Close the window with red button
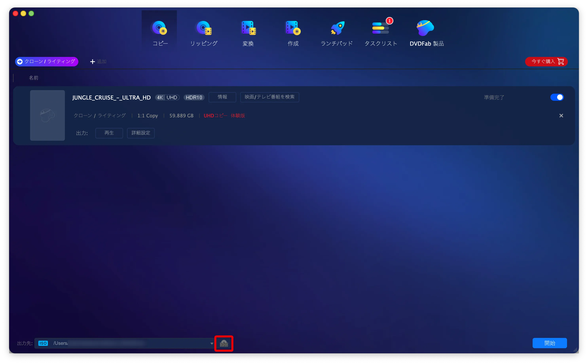This screenshot has width=588, height=364. pyautogui.click(x=15, y=13)
